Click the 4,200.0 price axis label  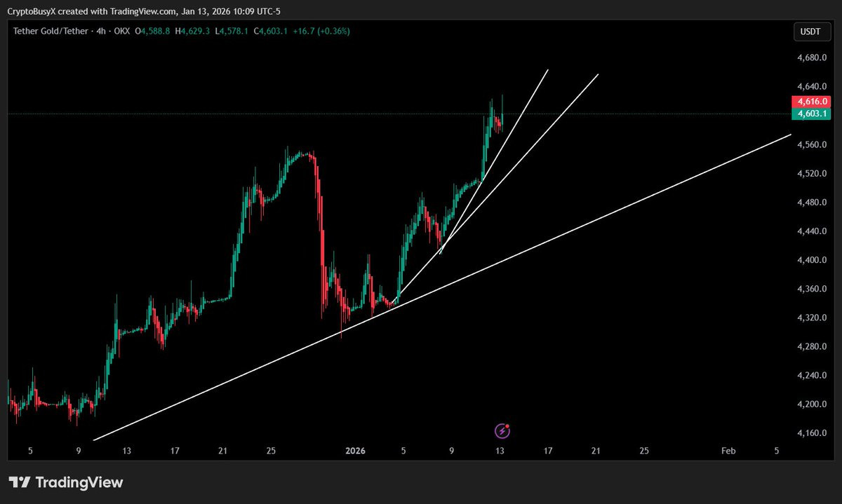coord(813,404)
